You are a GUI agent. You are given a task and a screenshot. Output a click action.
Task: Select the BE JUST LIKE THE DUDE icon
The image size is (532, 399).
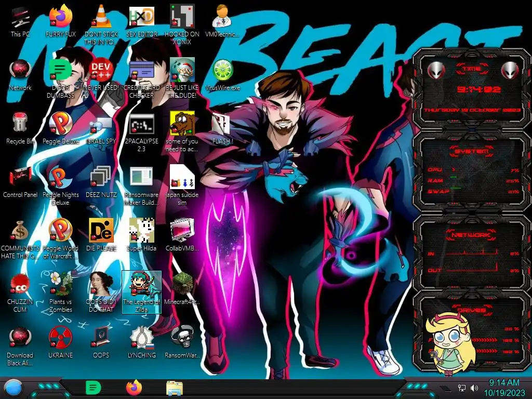pos(182,78)
